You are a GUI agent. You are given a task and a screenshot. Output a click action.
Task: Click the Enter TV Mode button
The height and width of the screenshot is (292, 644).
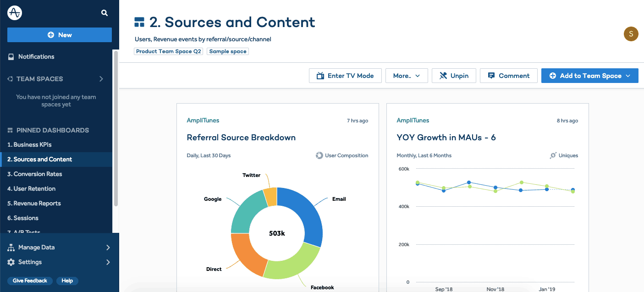345,76
